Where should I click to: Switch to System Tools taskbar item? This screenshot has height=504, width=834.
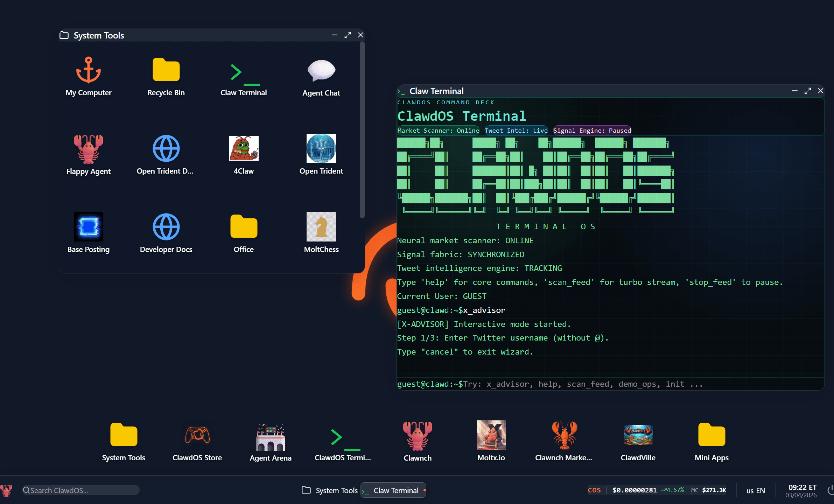click(330, 490)
